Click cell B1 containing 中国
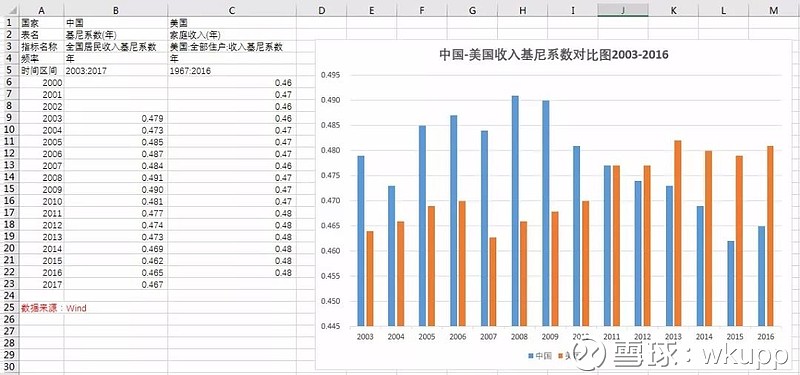Screen dimensions: 800x375 pos(116,23)
